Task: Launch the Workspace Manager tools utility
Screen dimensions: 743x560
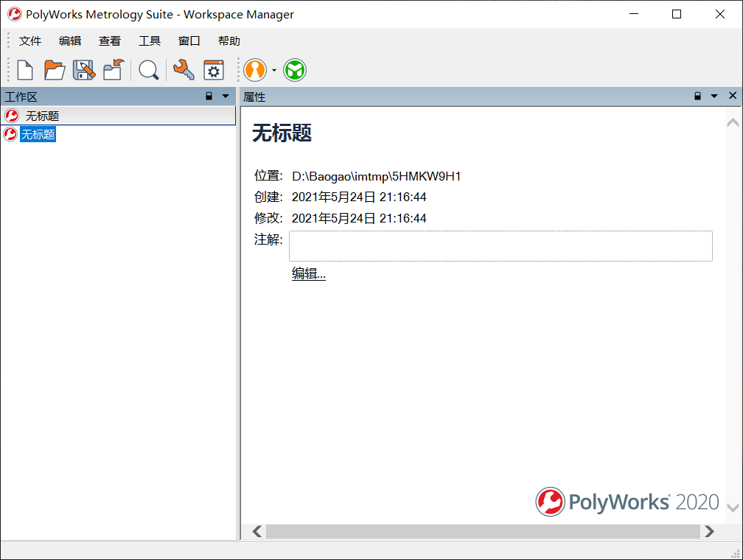Action: coord(184,69)
